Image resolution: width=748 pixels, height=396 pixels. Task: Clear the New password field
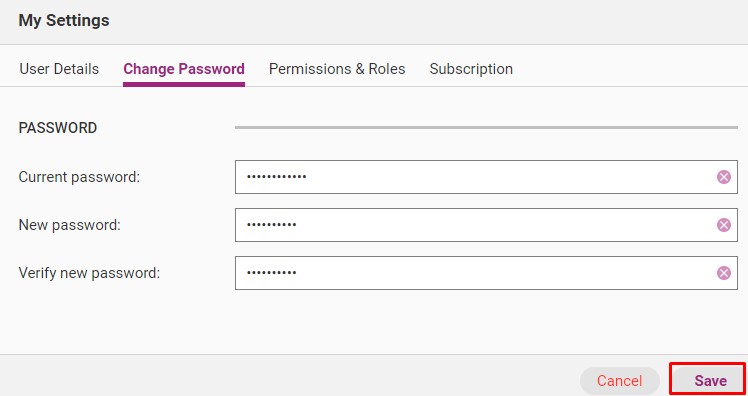point(724,225)
